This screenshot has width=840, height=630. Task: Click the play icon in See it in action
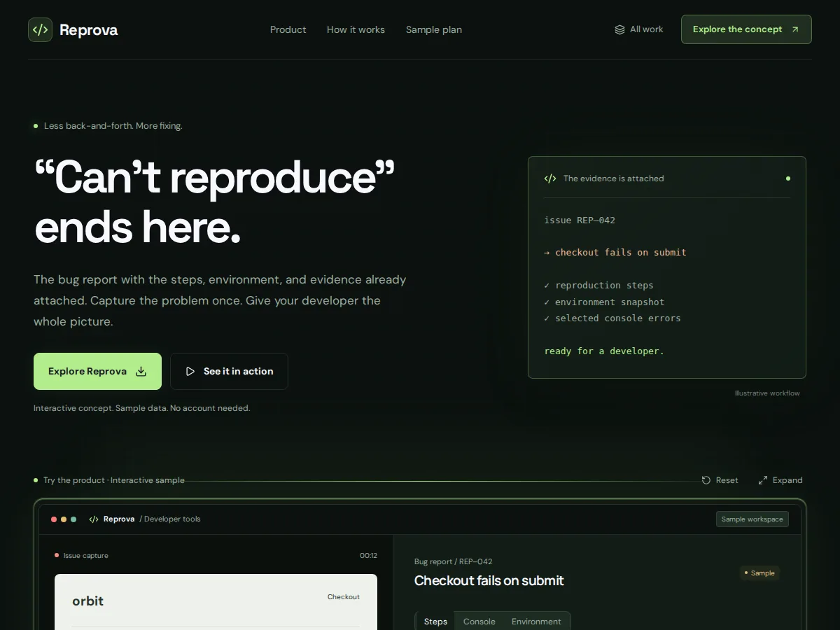pyautogui.click(x=190, y=371)
